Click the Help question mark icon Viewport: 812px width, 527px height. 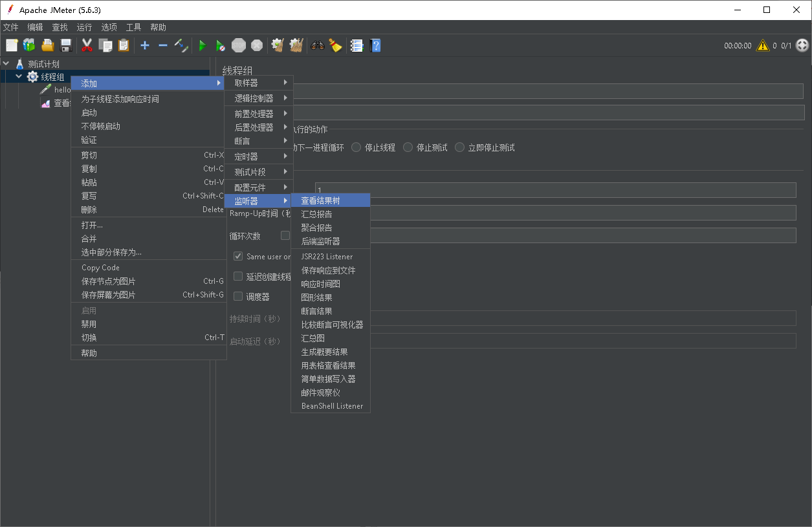[x=375, y=45]
